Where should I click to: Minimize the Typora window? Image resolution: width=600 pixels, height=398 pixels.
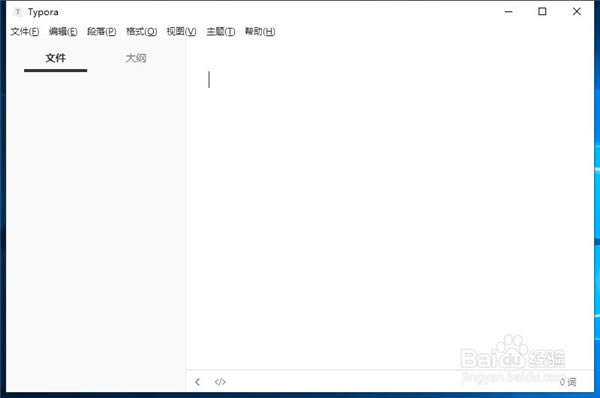[x=509, y=12]
